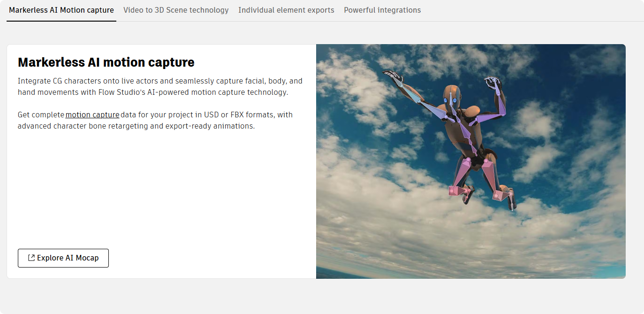The width and height of the screenshot is (644, 314).
Task: Click the paragraph starting with Integrate CG characters
Action: tap(160, 86)
